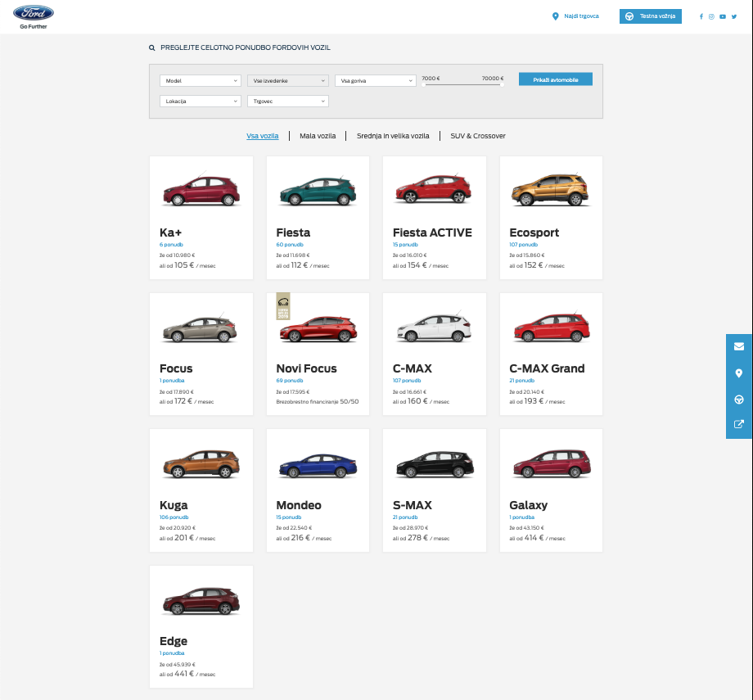Open the Trgovec dropdown
The width and height of the screenshot is (753, 700).
[x=287, y=101]
